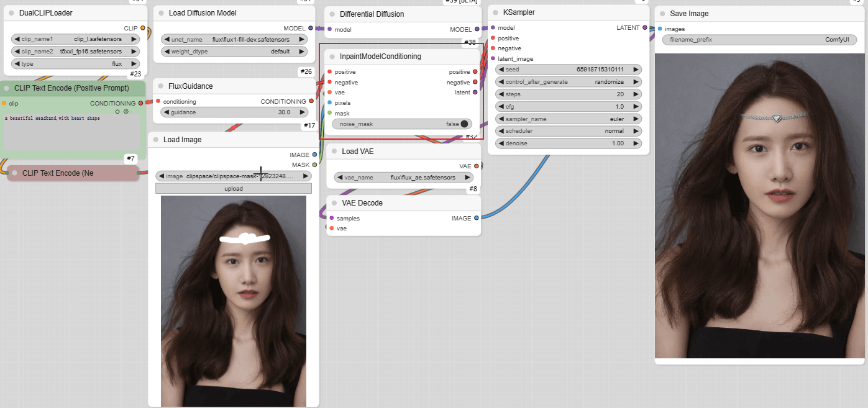
Task: Collapse the DualCLIPLoader node using its title dot
Action: [x=11, y=12]
